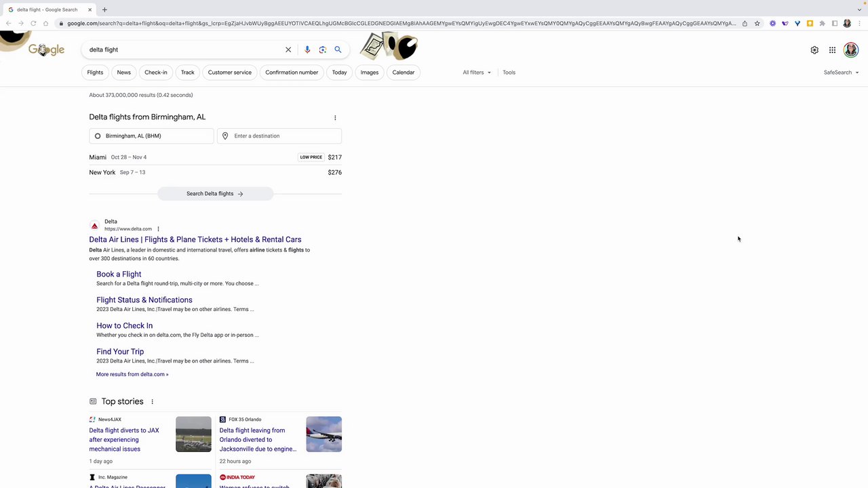Open Google quick settings gear

click(x=814, y=49)
